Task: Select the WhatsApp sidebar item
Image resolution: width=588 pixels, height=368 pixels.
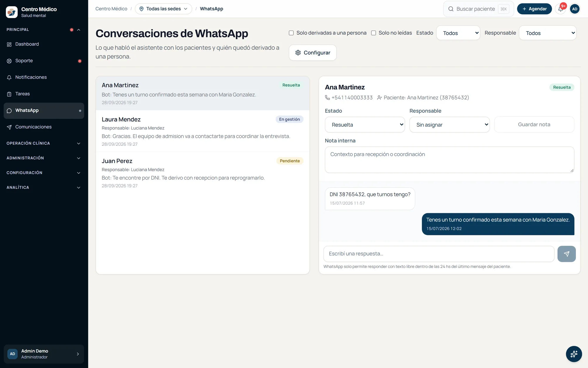Action: click(44, 110)
